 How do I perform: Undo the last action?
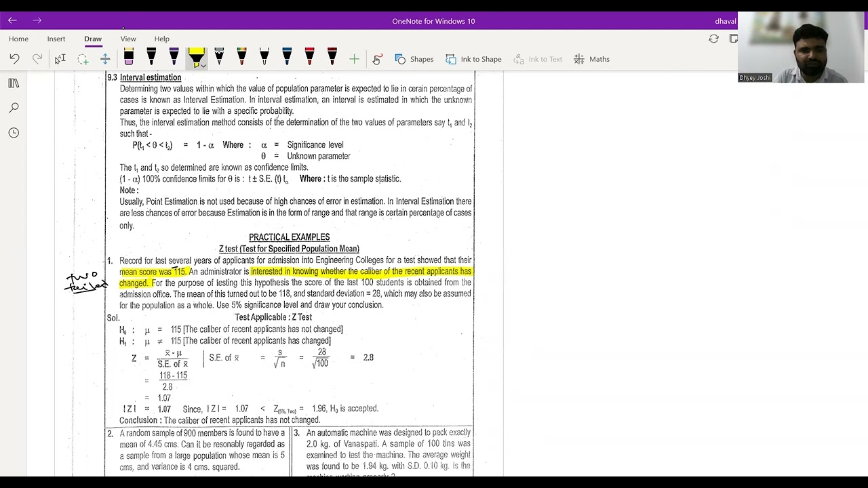[14, 59]
